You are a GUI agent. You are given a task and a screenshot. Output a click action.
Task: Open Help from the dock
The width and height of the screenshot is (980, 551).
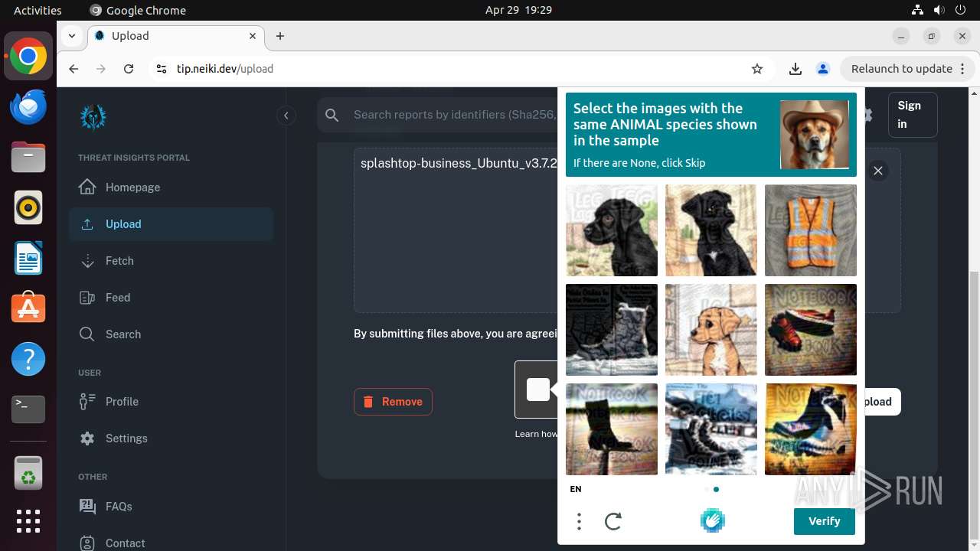tap(28, 359)
